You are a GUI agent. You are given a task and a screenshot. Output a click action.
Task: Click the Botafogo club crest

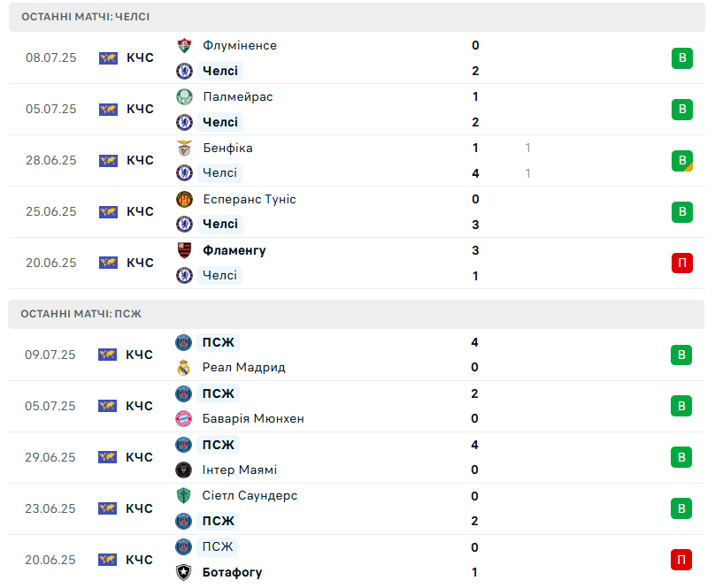(183, 572)
